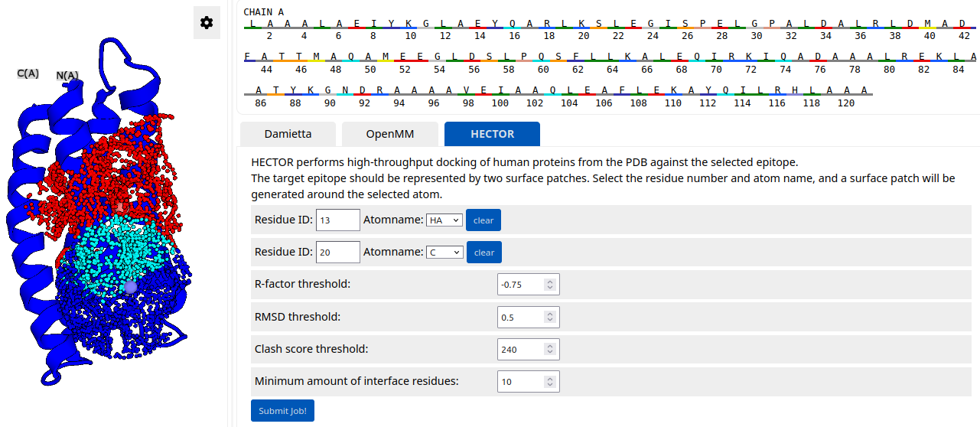Image resolution: width=980 pixels, height=427 pixels.
Task: Open the Atomname dropdown showing C
Action: coord(444,253)
